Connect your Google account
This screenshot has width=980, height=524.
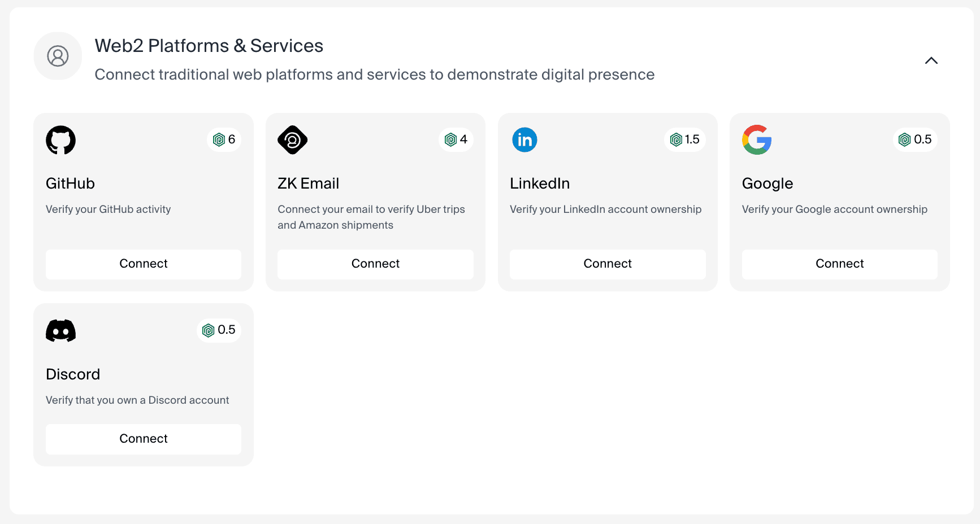(x=840, y=264)
